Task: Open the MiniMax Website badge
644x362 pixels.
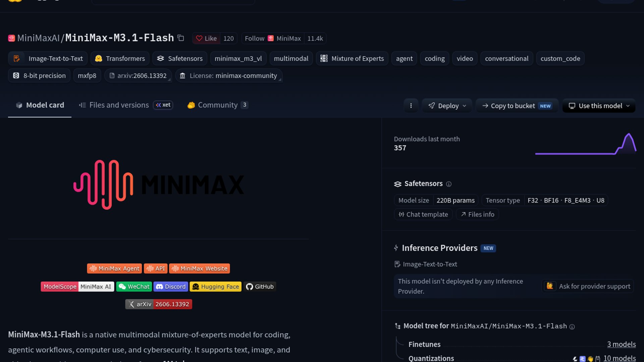Action: tap(200, 268)
